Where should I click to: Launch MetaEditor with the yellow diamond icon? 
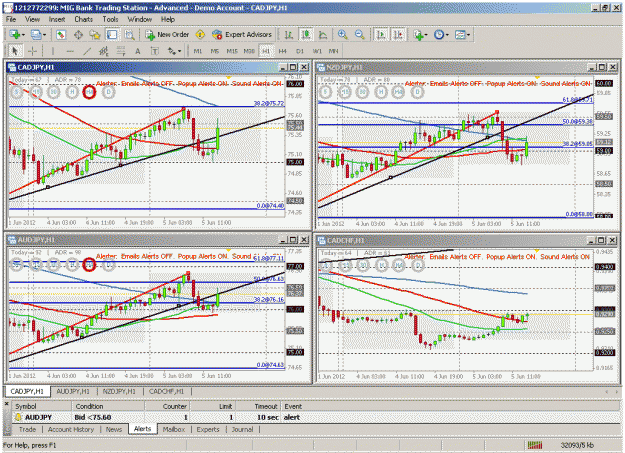coord(200,35)
